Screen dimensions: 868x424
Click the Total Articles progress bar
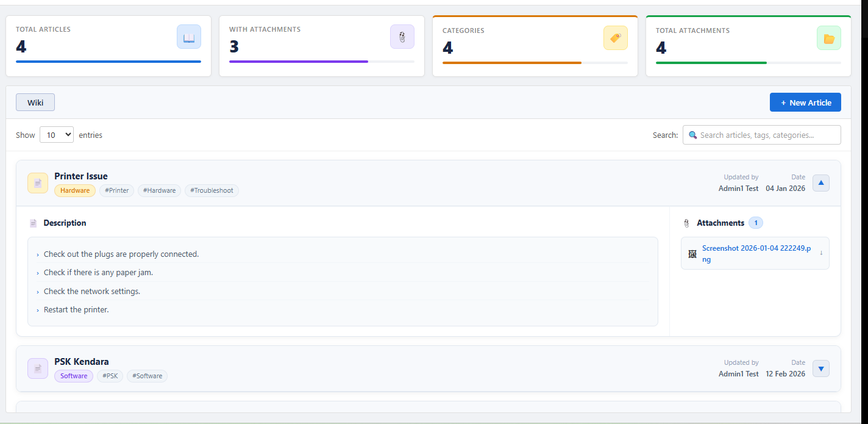click(108, 62)
